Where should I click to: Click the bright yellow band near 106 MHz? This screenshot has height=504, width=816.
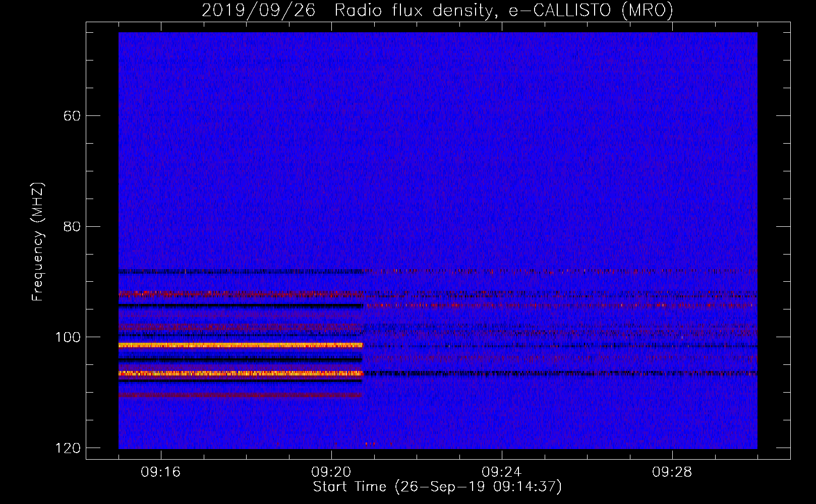pyautogui.click(x=241, y=373)
